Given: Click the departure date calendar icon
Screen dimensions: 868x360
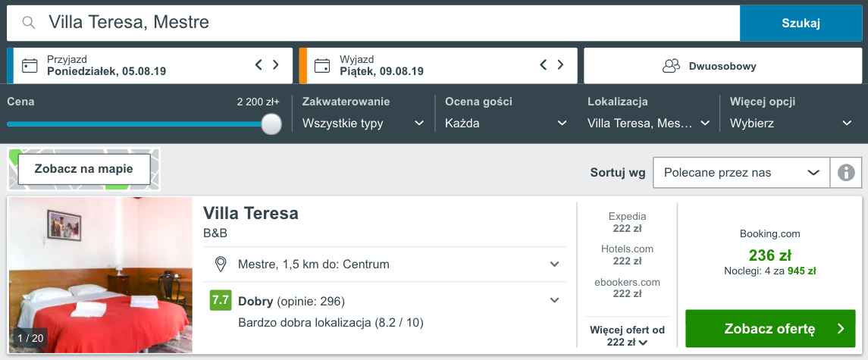Looking at the screenshot, I should (x=321, y=66).
